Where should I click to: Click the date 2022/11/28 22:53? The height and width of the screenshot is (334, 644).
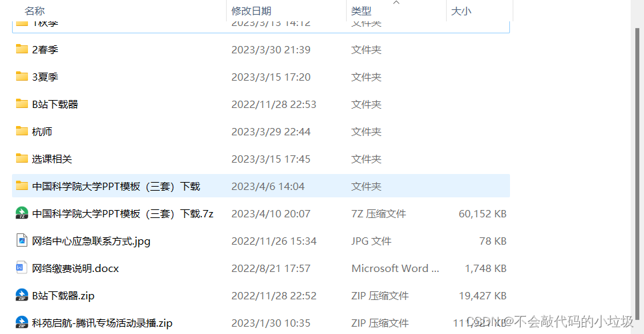[x=274, y=105]
